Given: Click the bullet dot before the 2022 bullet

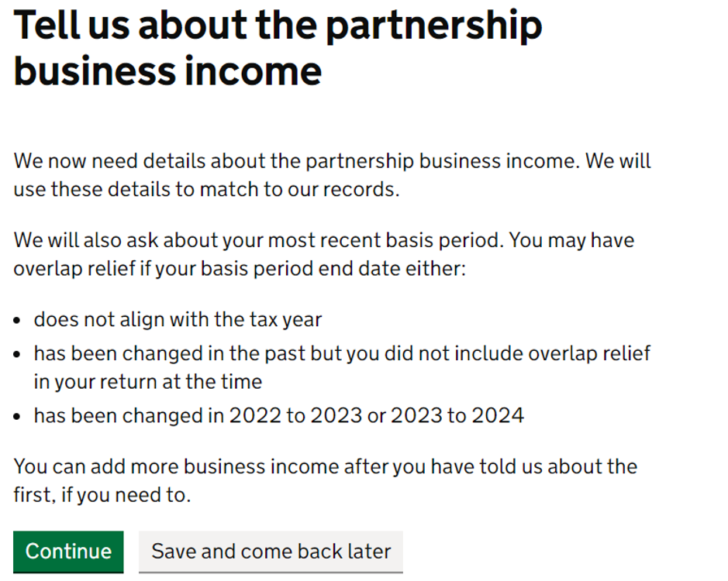Looking at the screenshot, I should pos(19,417).
